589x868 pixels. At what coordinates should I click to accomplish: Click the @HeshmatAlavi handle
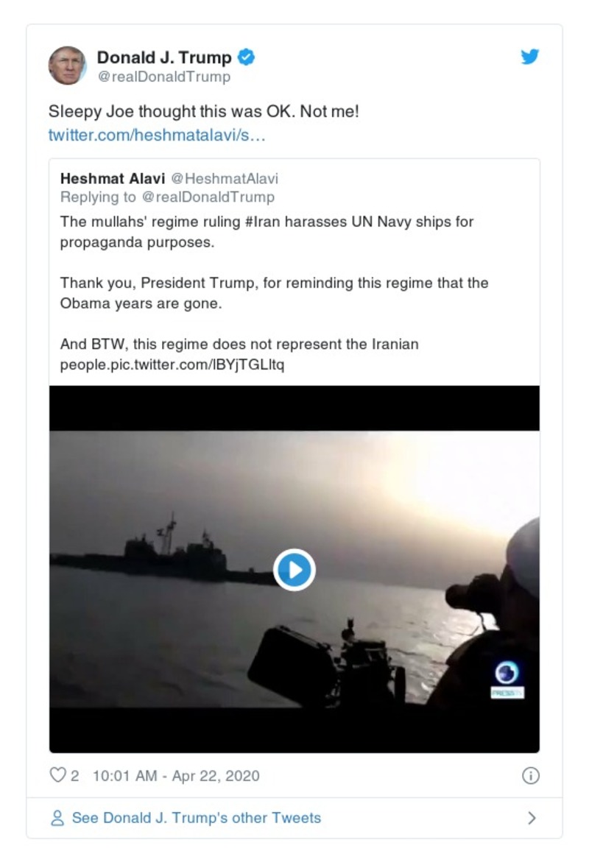coord(225,178)
